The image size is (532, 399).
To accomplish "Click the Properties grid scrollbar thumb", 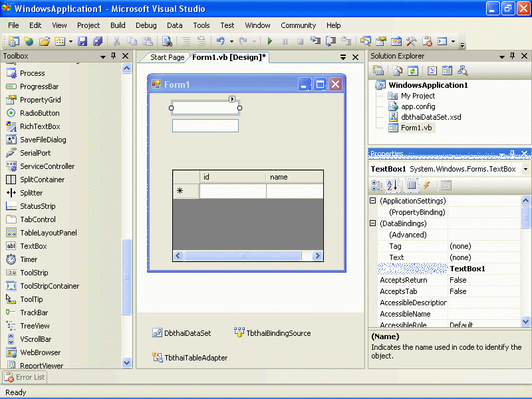I will [525, 217].
